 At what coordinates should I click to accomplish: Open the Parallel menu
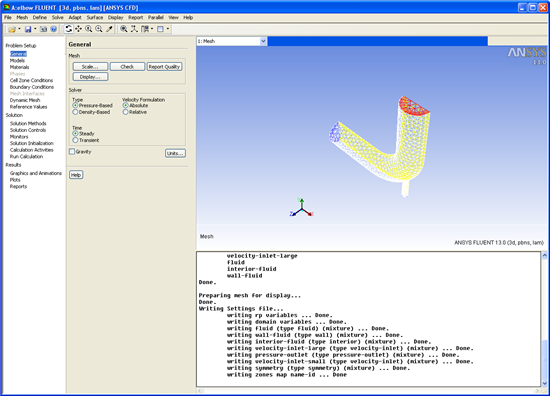point(155,17)
